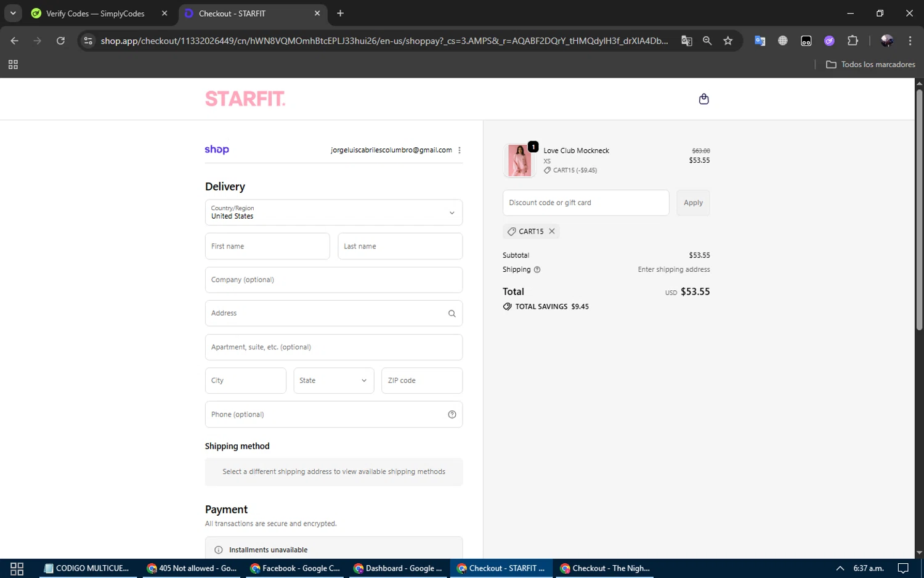Click the Shop Pay logo
The height and width of the screenshot is (578, 924).
pyautogui.click(x=217, y=150)
